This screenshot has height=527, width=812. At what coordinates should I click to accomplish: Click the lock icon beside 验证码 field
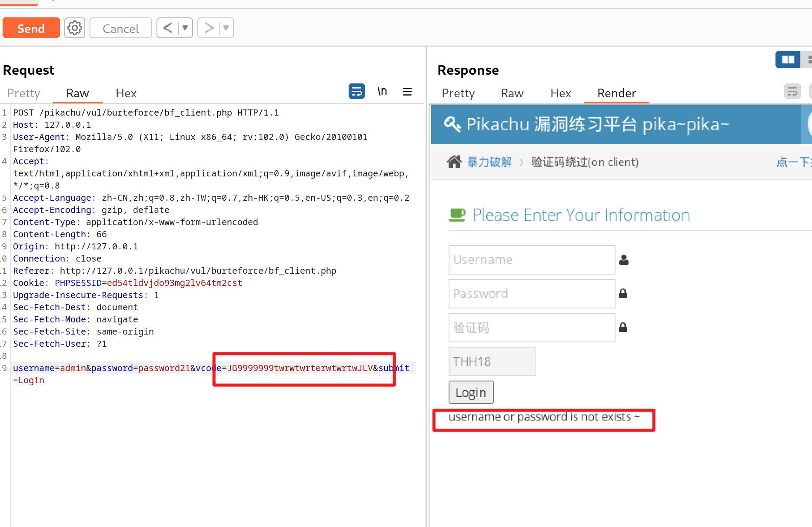pyautogui.click(x=623, y=327)
